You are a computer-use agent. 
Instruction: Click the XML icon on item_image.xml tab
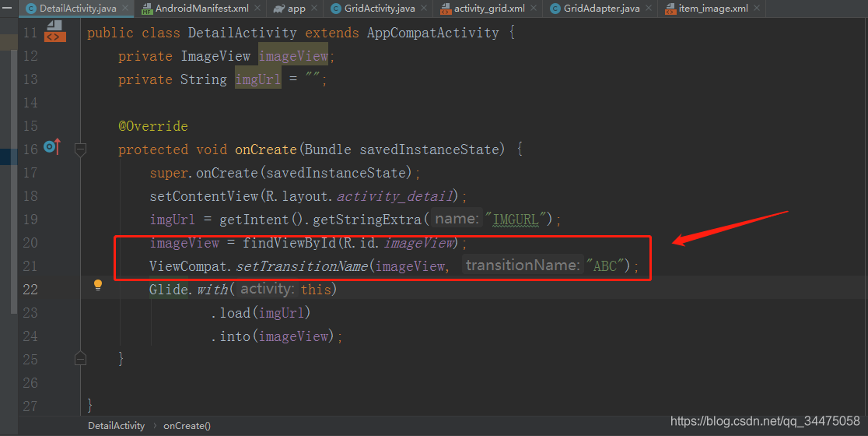pos(670,9)
